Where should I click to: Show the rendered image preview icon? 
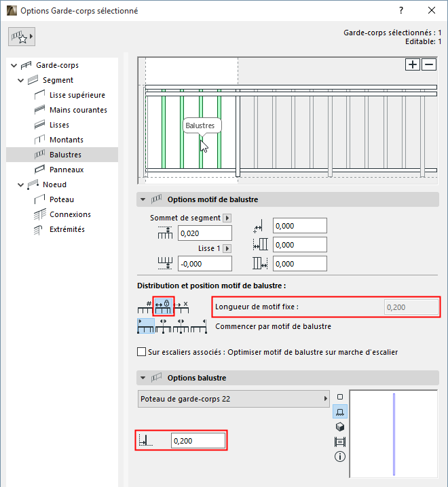pos(340,442)
